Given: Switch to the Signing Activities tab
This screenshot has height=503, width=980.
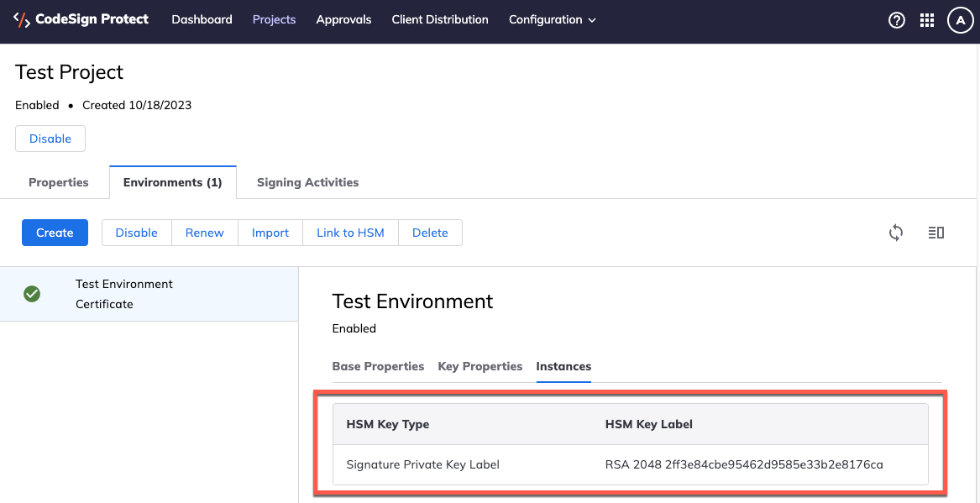Looking at the screenshot, I should pyautogui.click(x=307, y=182).
